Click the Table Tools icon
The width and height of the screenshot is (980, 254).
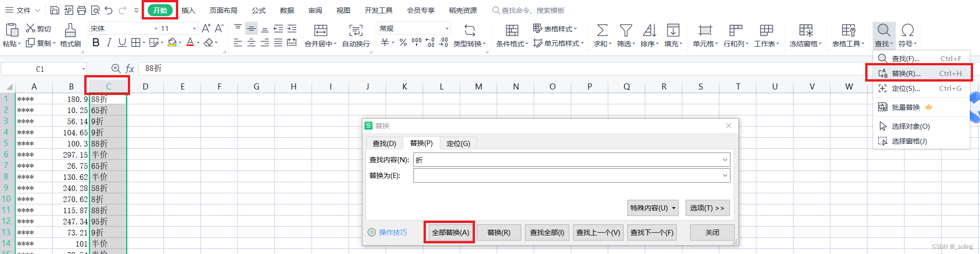click(x=848, y=31)
